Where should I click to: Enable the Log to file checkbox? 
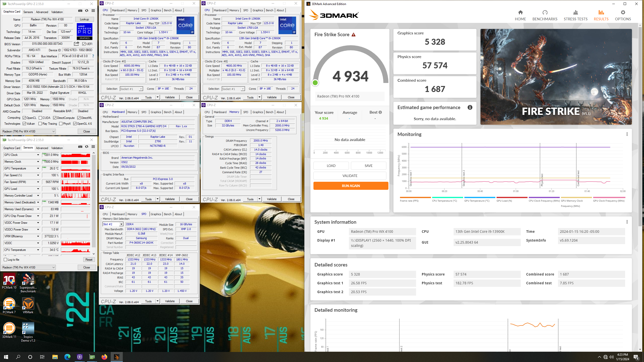pos(6,260)
